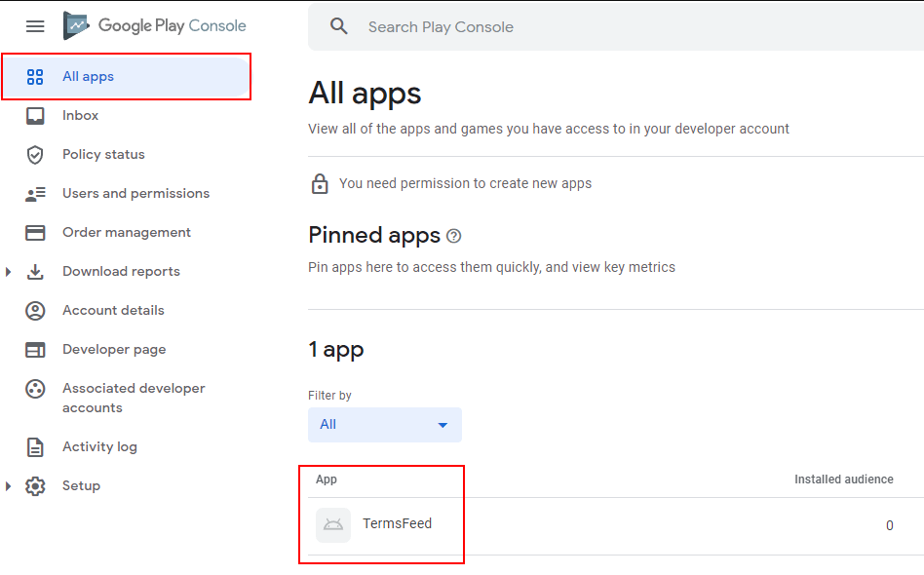Click the lock icon beside permission notice

[x=320, y=184]
